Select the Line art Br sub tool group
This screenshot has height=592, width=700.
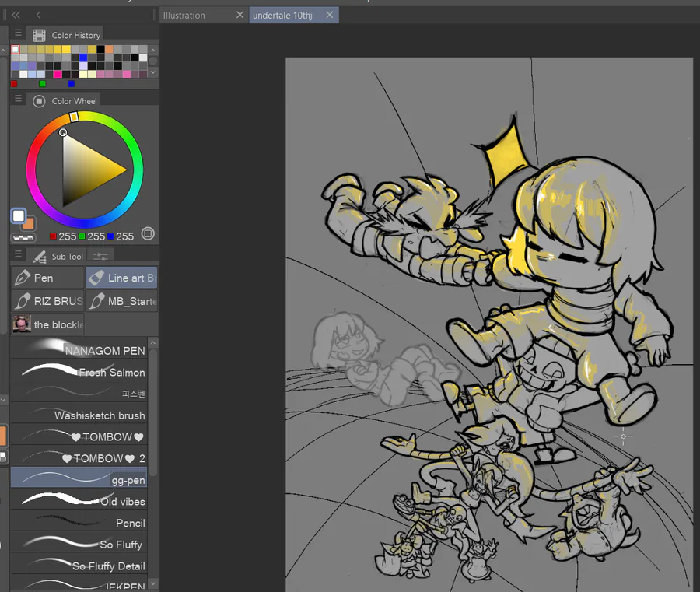(121, 278)
